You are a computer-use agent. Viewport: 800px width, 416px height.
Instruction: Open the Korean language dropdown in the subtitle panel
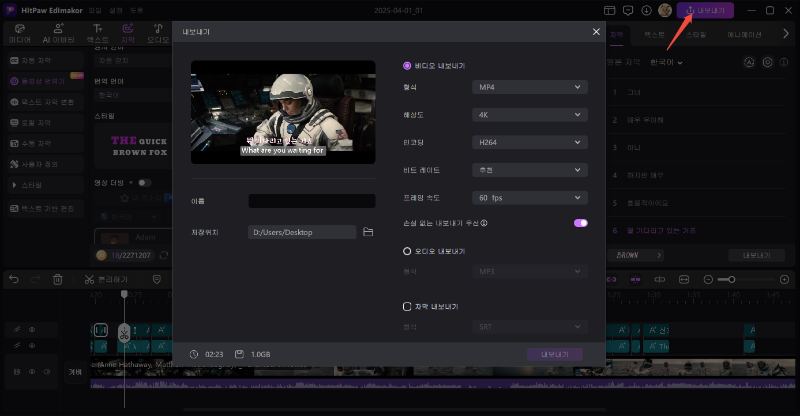click(667, 62)
